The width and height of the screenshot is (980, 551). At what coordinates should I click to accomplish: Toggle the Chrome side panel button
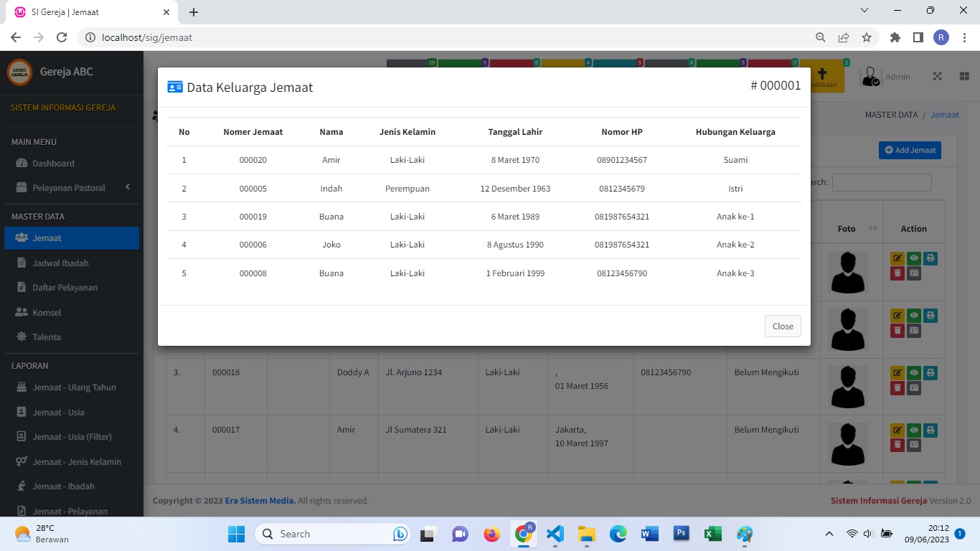coord(918,37)
